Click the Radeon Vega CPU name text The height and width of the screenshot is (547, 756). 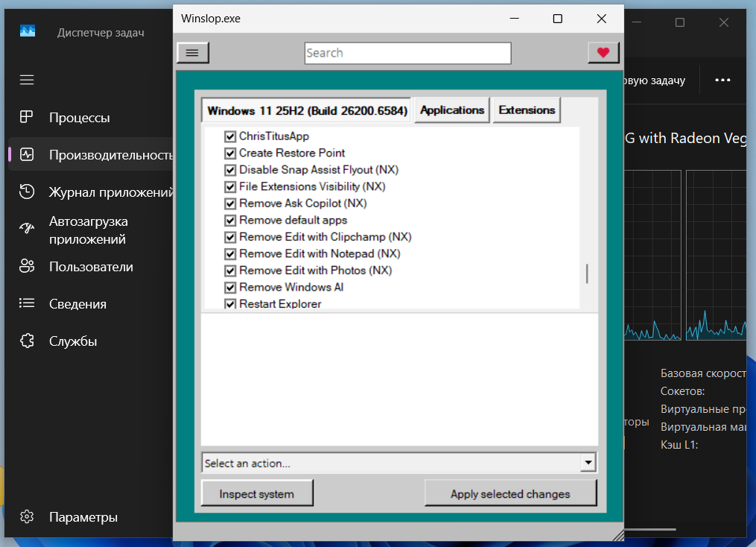(x=685, y=139)
